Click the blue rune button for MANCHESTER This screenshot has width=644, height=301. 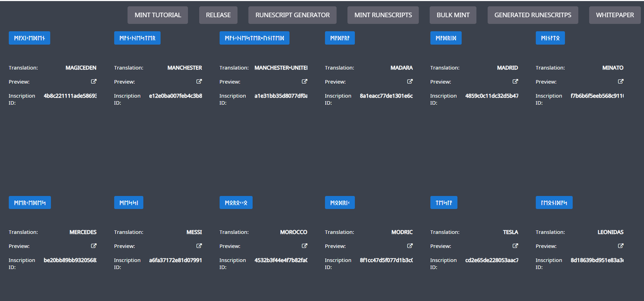(137, 38)
